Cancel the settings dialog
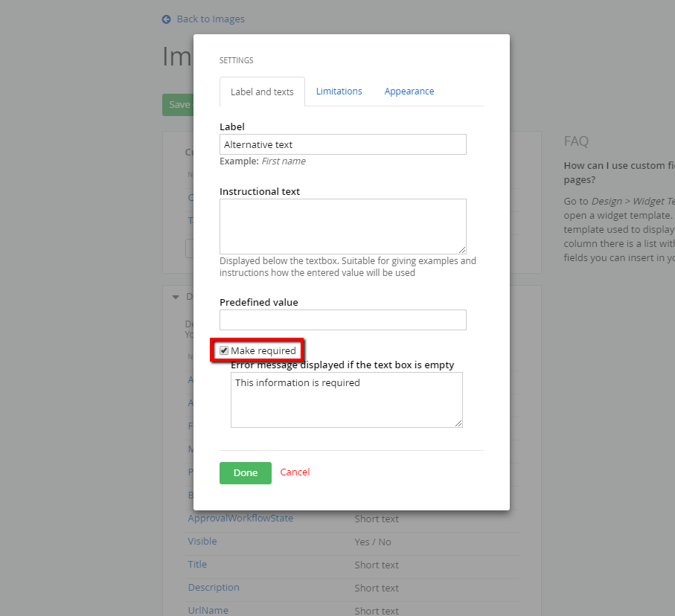The height and width of the screenshot is (616, 675). click(x=295, y=472)
